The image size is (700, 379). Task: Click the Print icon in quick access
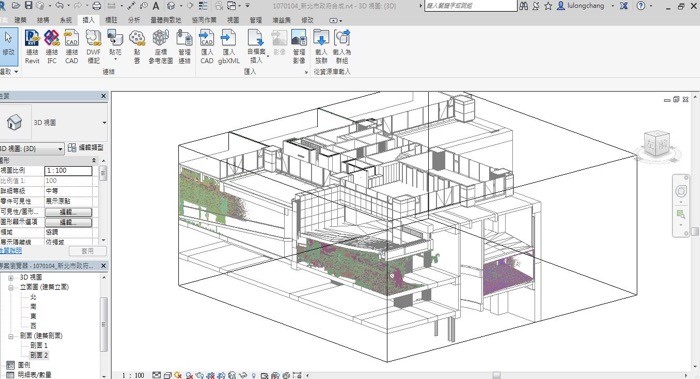click(x=96, y=6)
